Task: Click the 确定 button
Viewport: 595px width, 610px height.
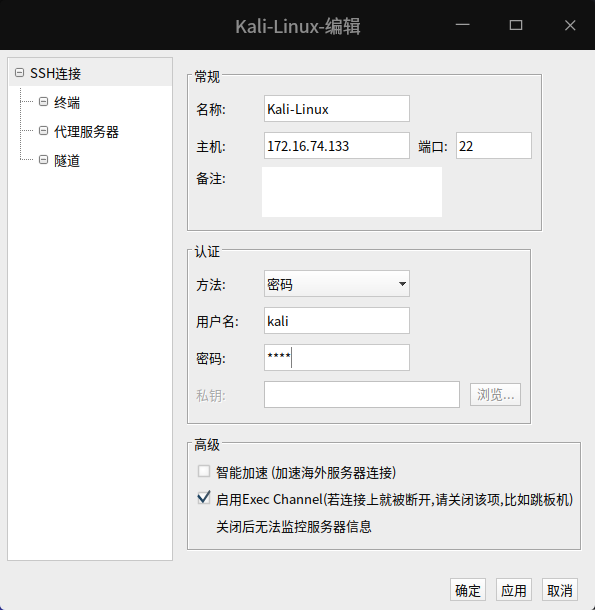Action: pyautogui.click(x=468, y=590)
